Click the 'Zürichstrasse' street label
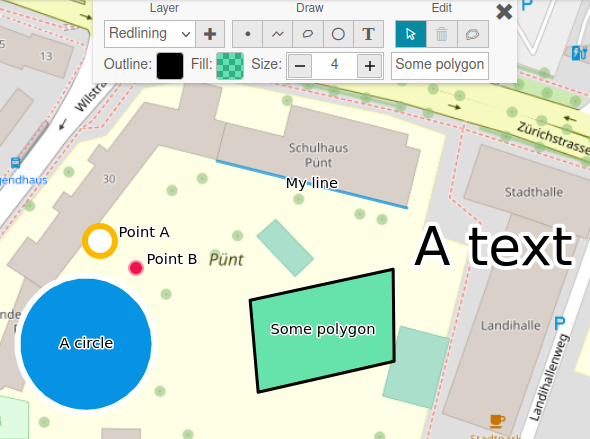 pos(553,138)
